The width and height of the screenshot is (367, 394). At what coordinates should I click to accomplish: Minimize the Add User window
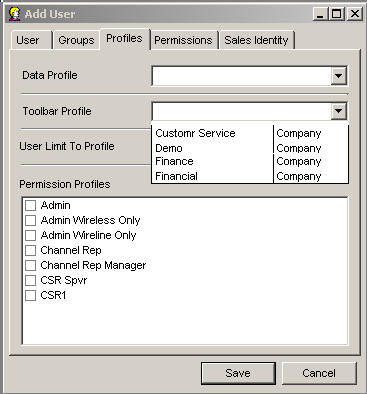click(320, 14)
